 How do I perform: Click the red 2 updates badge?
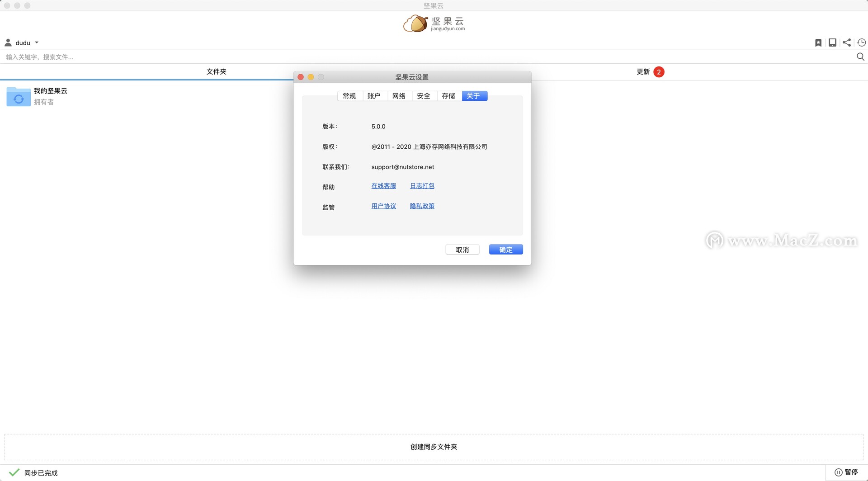point(659,72)
